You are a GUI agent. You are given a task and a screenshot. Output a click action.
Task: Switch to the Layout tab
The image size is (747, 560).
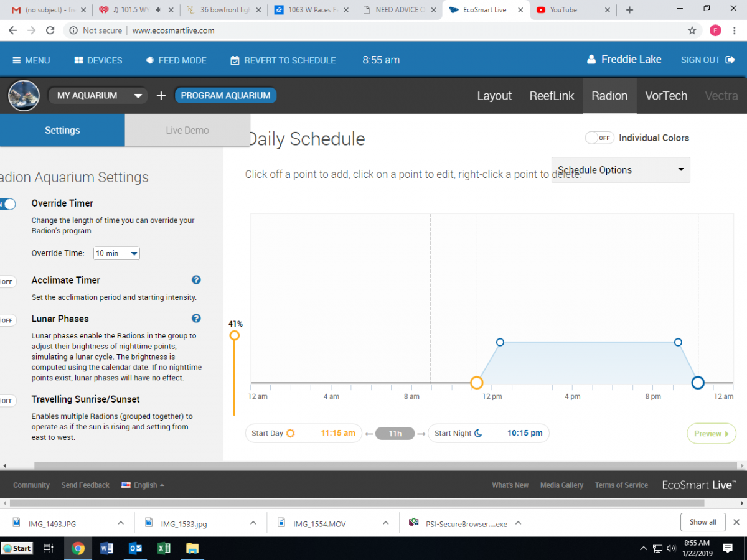coord(494,96)
